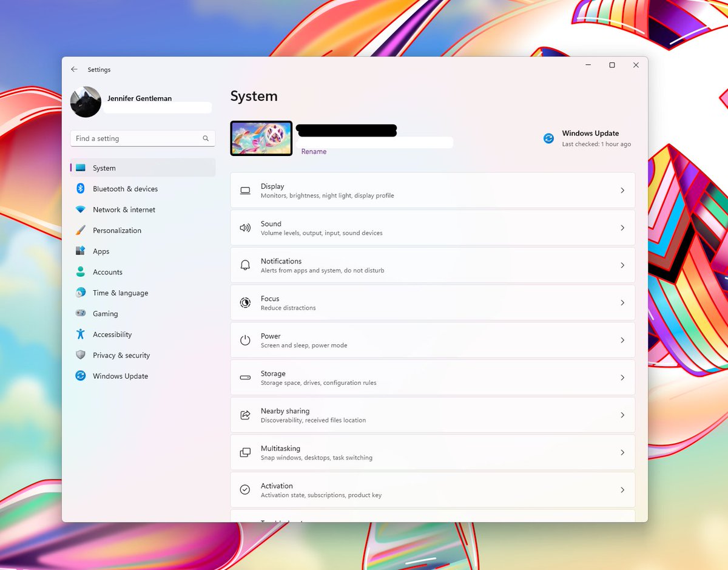Click the Notifications bell icon
Image resolution: width=728 pixels, height=570 pixels.
245,265
